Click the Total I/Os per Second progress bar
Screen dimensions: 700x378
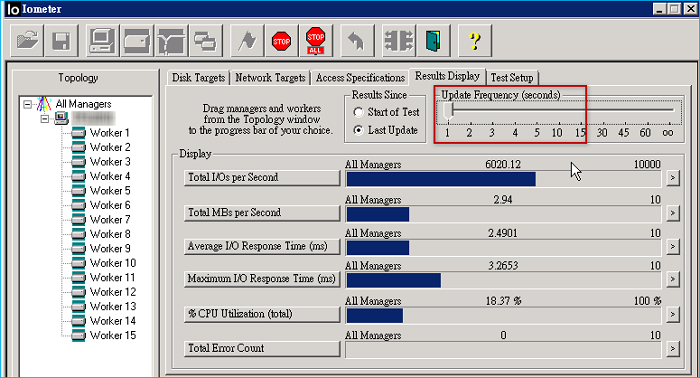503,179
